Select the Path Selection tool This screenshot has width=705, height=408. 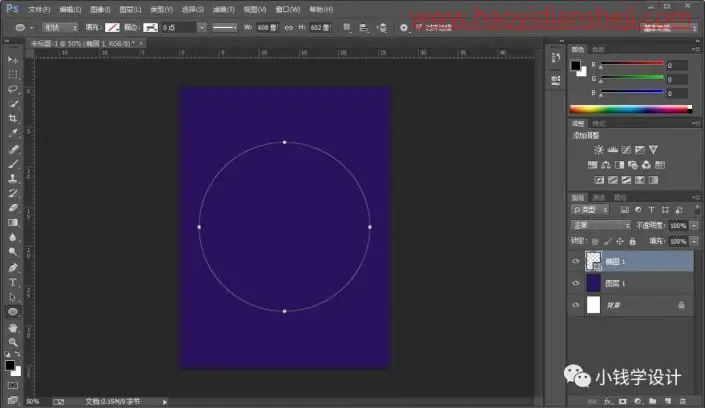[x=13, y=297]
